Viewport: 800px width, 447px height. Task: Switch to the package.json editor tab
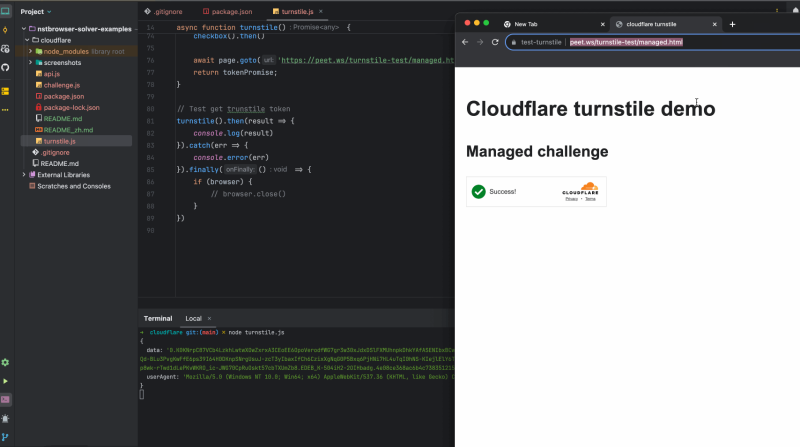click(228, 11)
